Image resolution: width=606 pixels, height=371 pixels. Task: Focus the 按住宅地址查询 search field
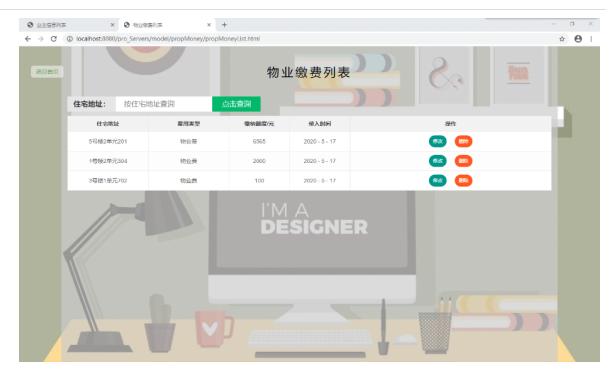164,104
